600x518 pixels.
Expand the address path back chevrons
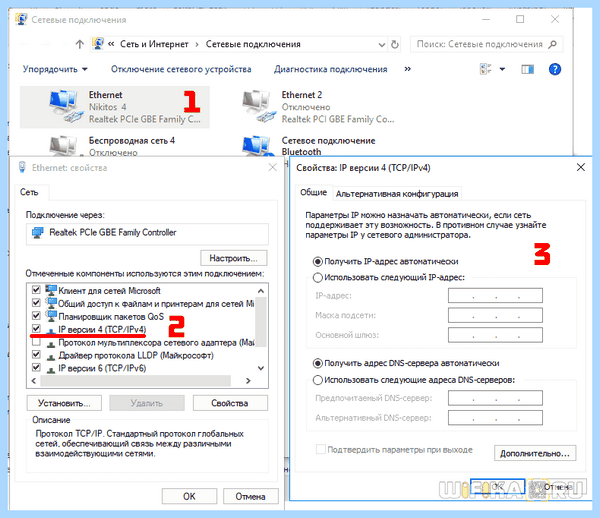(111, 44)
